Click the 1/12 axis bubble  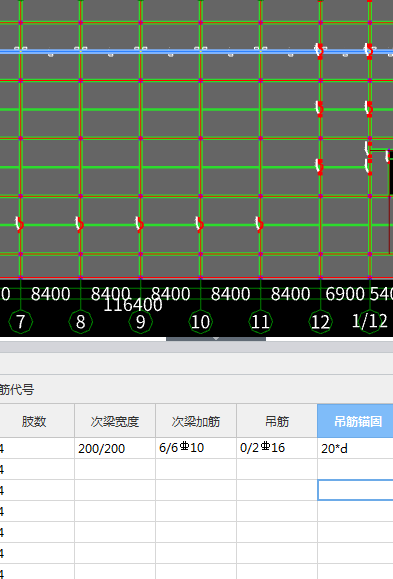[x=370, y=321]
